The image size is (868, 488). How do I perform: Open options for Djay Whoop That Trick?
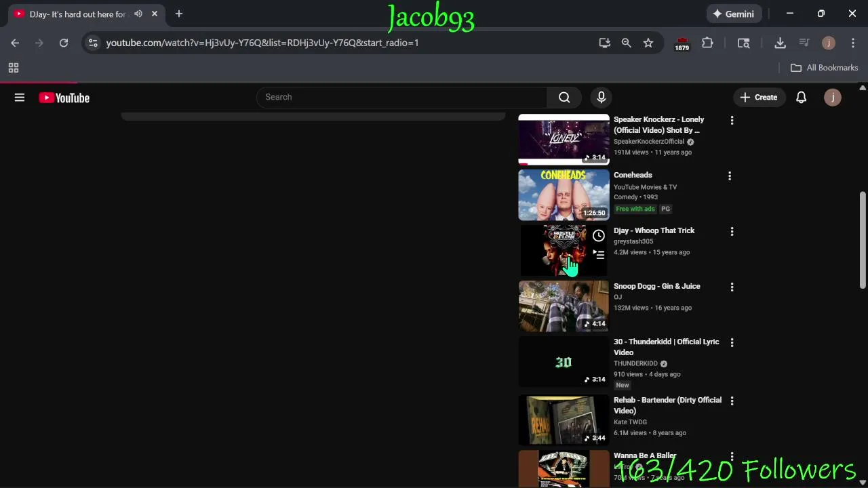[x=732, y=232]
